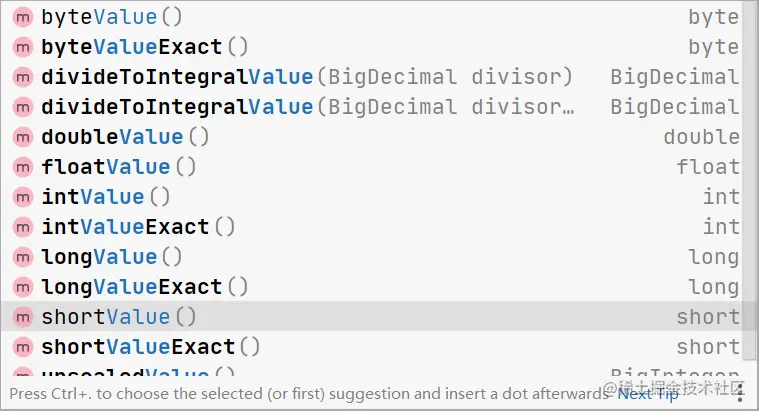Pick the doubleValue() completion entry
Image resolution: width=759 pixels, height=411 pixels.
[371, 137]
